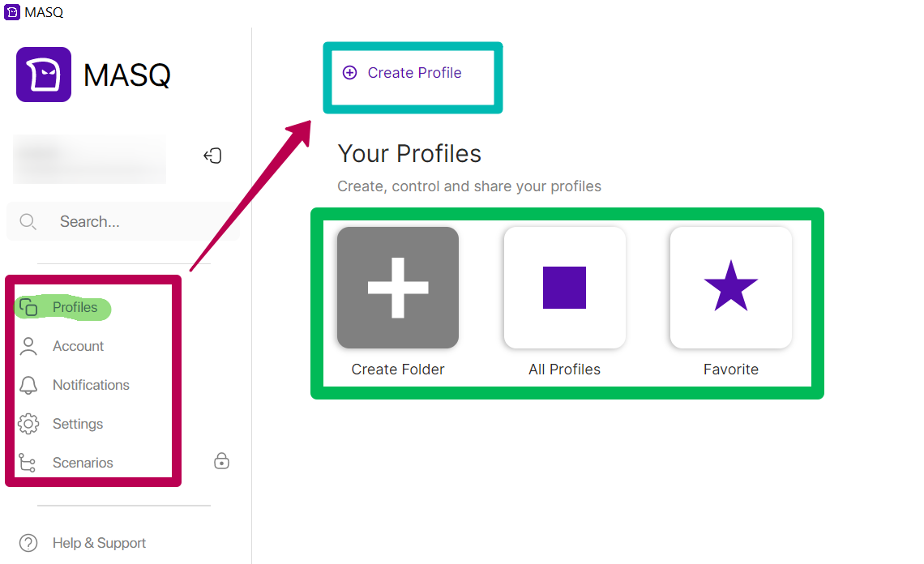Open the Help & Support link

[83, 543]
